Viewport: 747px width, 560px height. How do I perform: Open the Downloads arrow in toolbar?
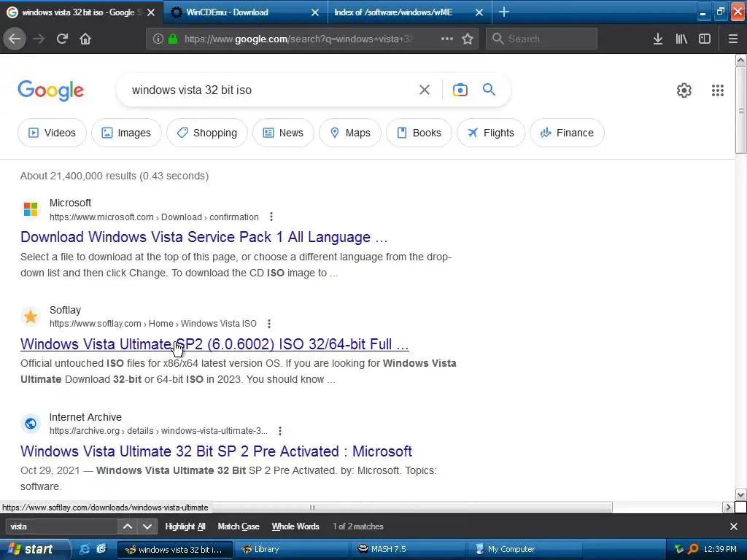coord(658,39)
